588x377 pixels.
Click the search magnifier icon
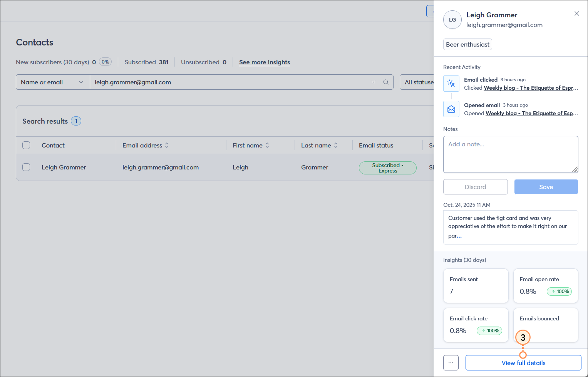point(385,82)
